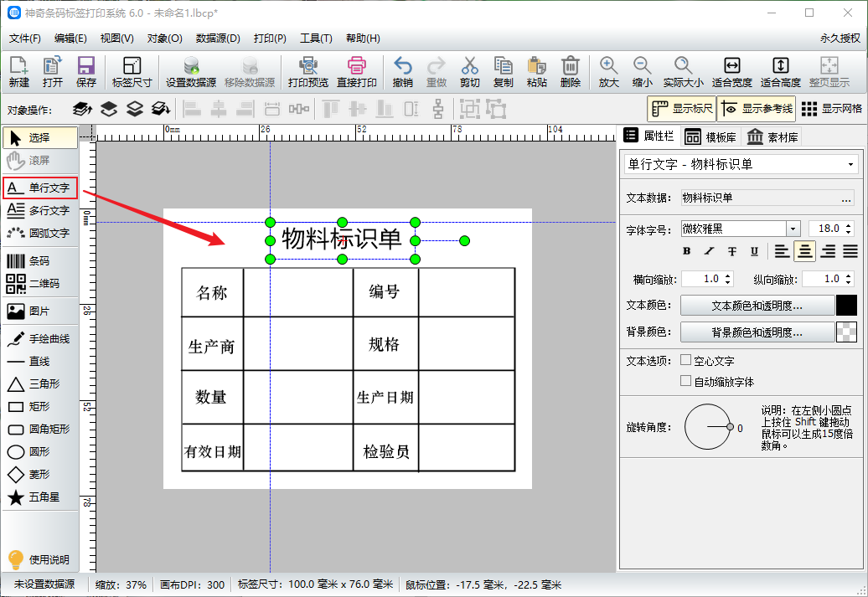Zoom out with the 缩小 magnifier
This screenshot has width=868, height=597.
[642, 72]
